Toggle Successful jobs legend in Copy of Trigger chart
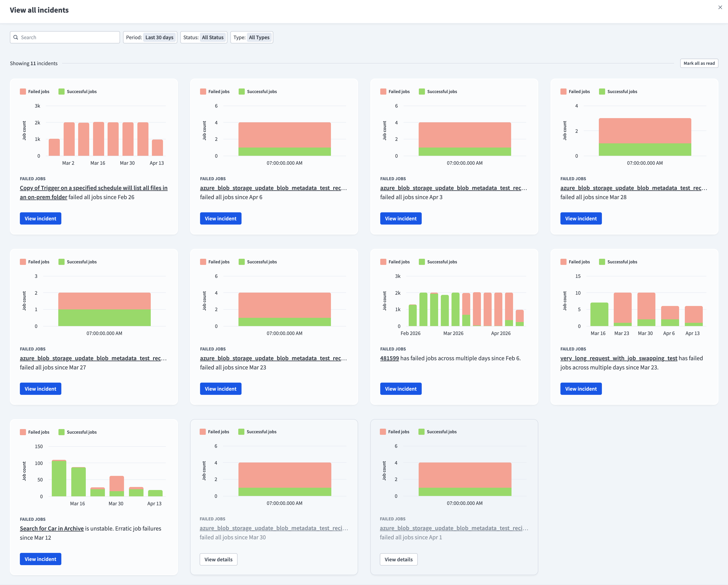The height and width of the screenshot is (585, 728). click(78, 92)
